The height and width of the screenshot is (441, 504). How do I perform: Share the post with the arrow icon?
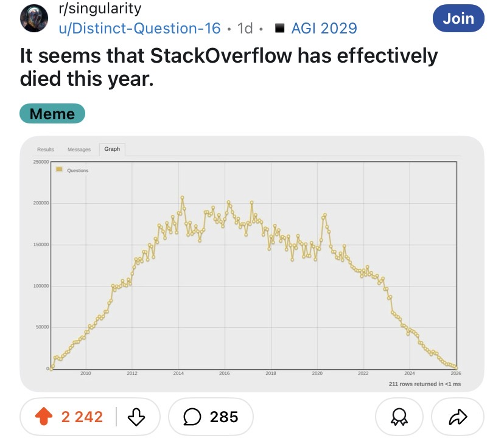(x=458, y=417)
